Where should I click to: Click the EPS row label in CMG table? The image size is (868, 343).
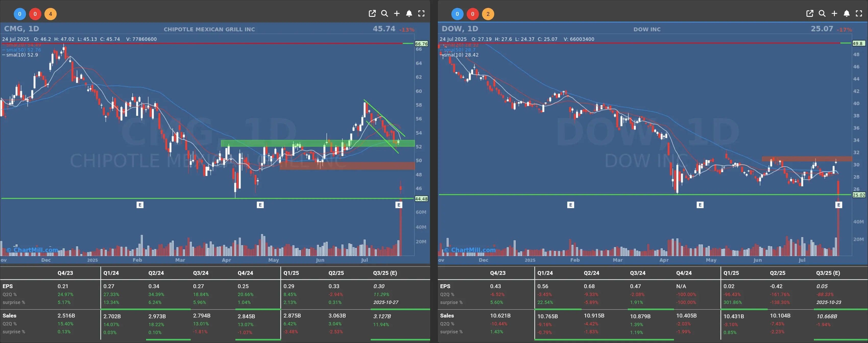click(x=7, y=286)
